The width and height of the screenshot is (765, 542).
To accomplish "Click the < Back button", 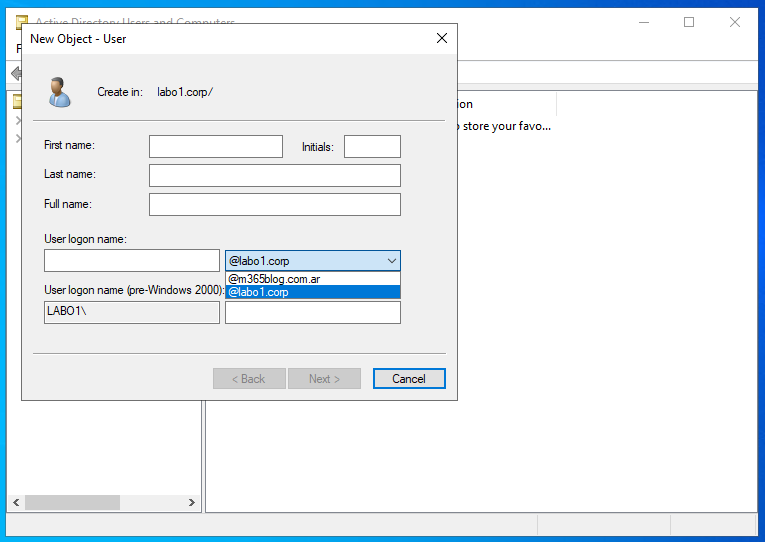I will pos(249,379).
